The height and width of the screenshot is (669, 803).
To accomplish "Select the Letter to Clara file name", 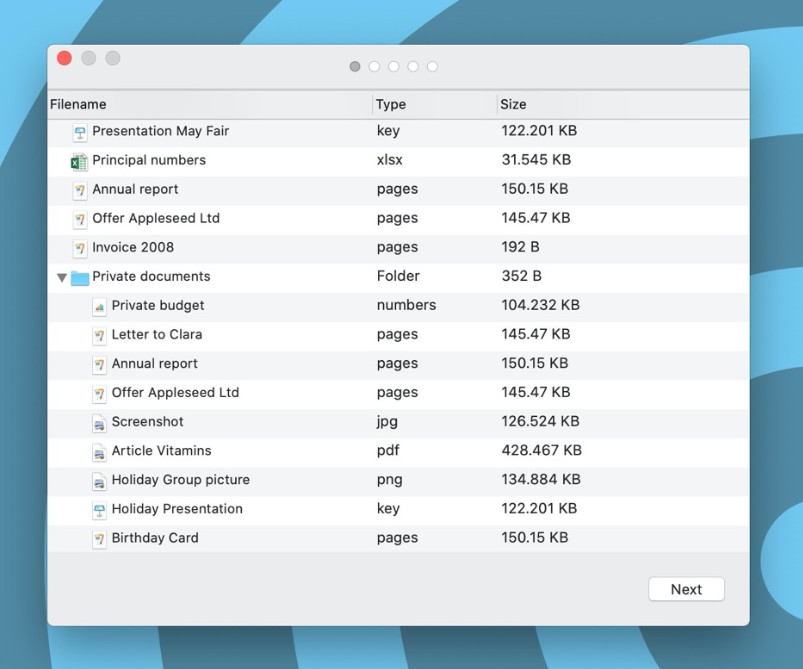I will tap(157, 334).
